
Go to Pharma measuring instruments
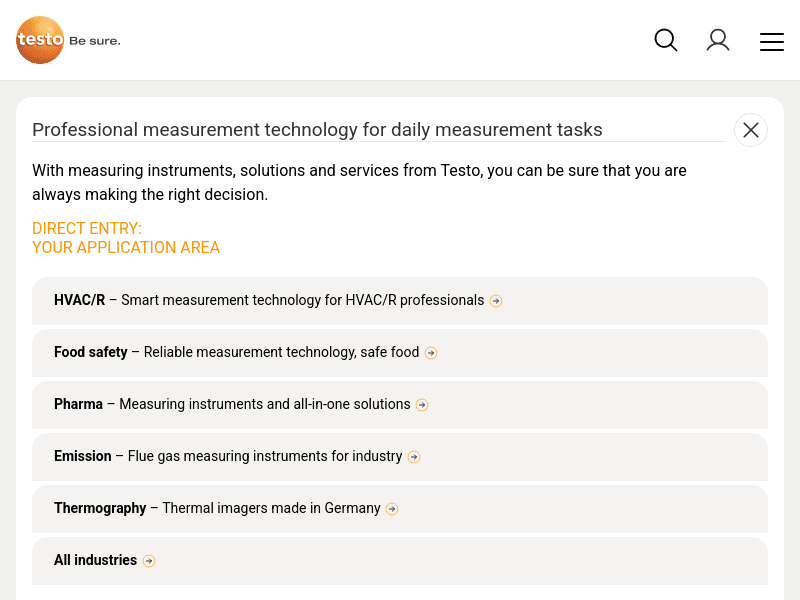[232, 404]
